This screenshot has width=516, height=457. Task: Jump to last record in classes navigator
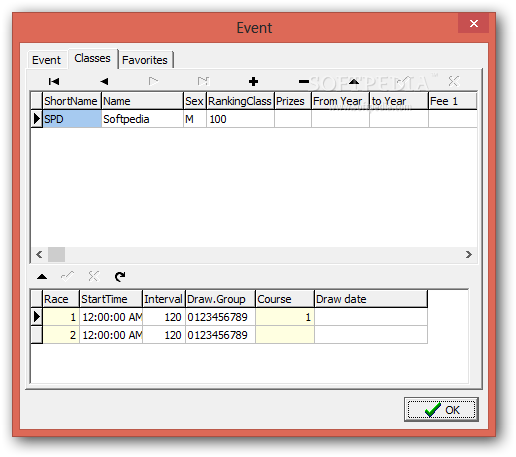pyautogui.click(x=203, y=81)
